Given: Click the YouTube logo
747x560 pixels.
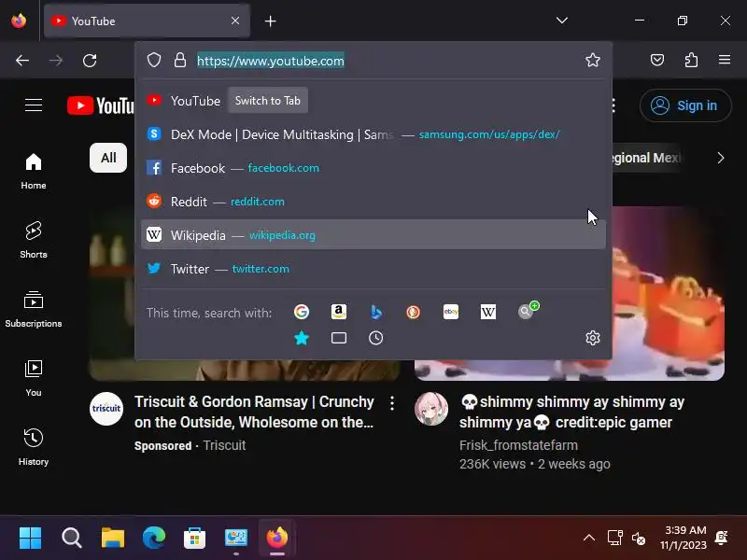Looking at the screenshot, I should (x=101, y=105).
